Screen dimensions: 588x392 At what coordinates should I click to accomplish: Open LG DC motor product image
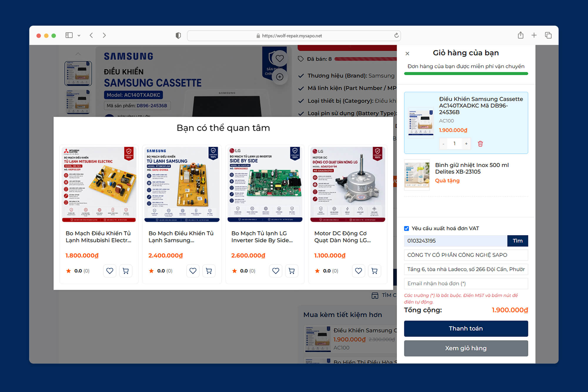point(348,184)
